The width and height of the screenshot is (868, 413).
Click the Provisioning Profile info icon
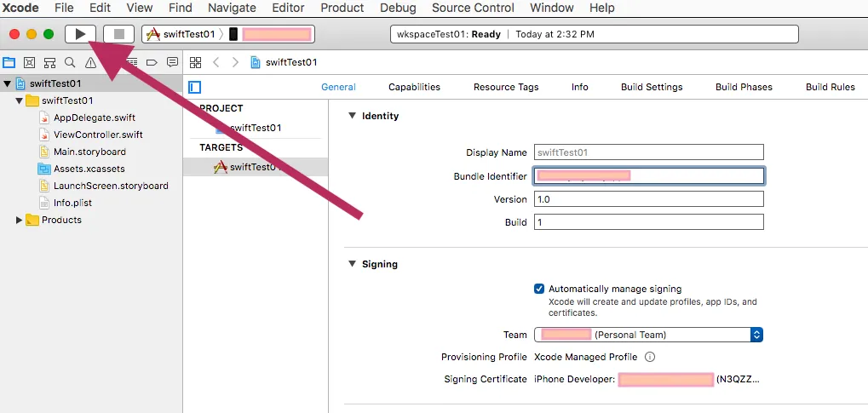point(651,357)
